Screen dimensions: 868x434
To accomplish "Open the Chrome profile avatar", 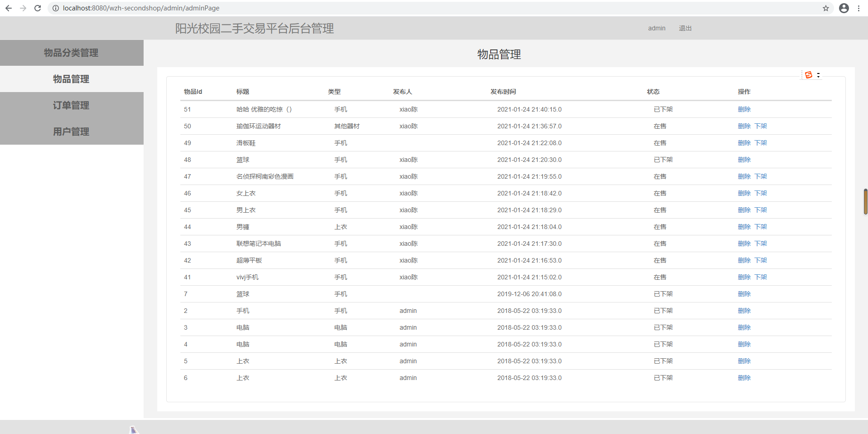I will click(844, 8).
